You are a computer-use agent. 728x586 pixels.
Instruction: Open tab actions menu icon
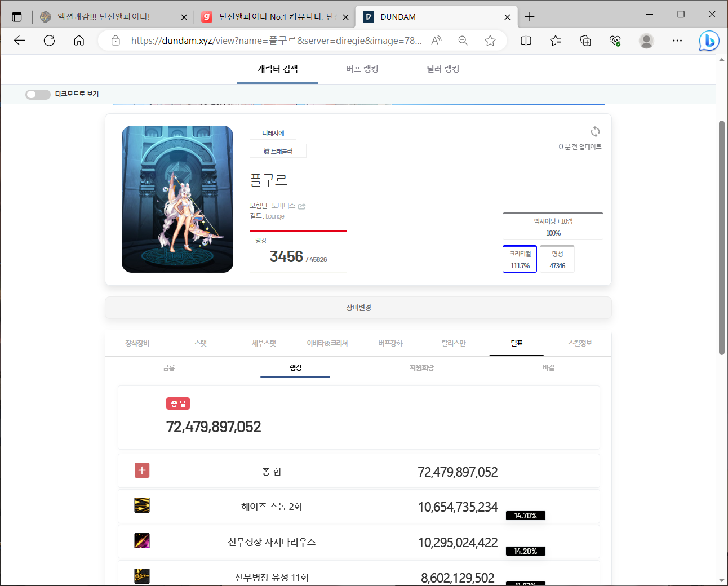coord(17,17)
